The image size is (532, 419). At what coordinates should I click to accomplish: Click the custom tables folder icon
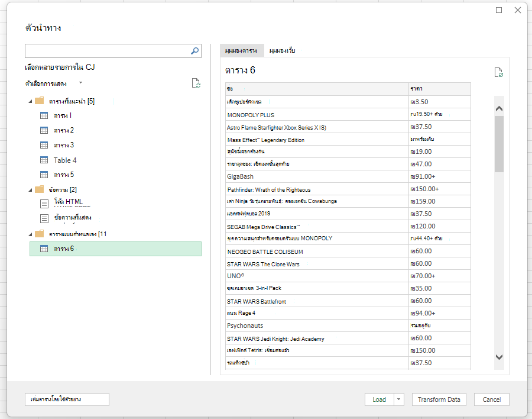pos(40,234)
